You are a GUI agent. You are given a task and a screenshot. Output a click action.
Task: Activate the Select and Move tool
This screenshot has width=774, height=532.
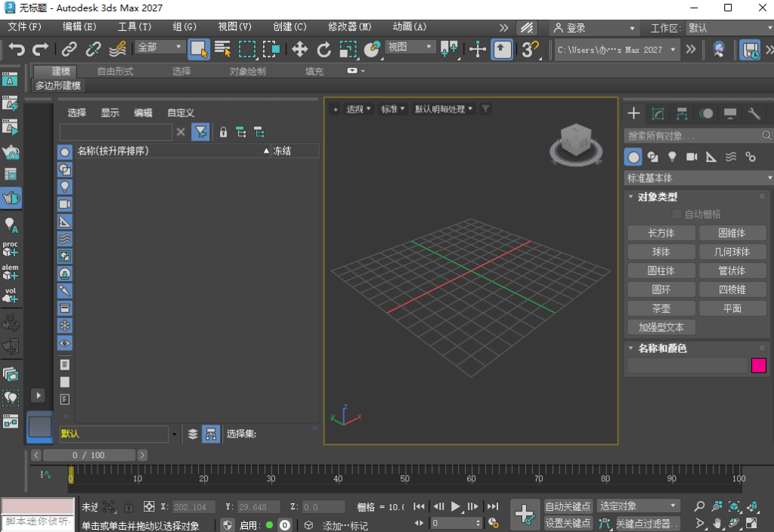(299, 49)
